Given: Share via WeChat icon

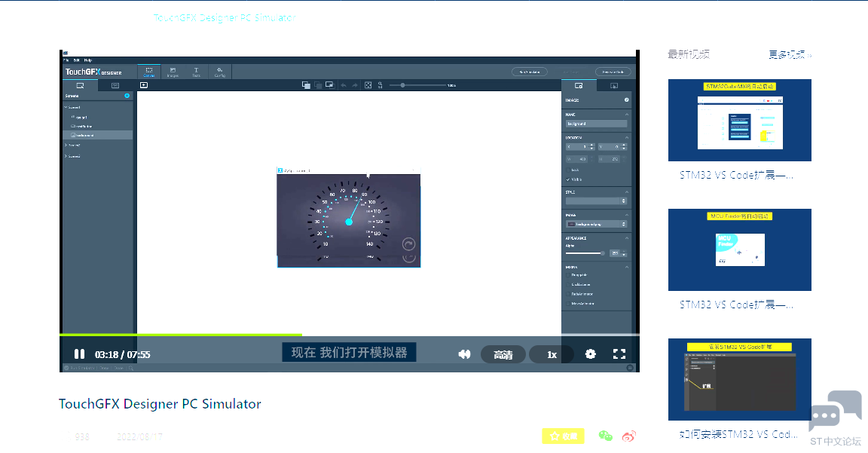Looking at the screenshot, I should 606,436.
